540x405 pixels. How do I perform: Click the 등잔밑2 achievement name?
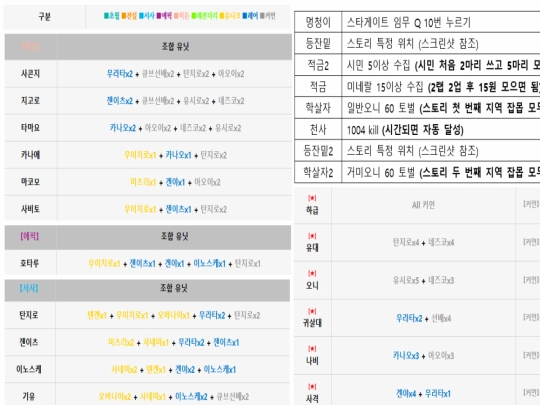pyautogui.click(x=318, y=151)
